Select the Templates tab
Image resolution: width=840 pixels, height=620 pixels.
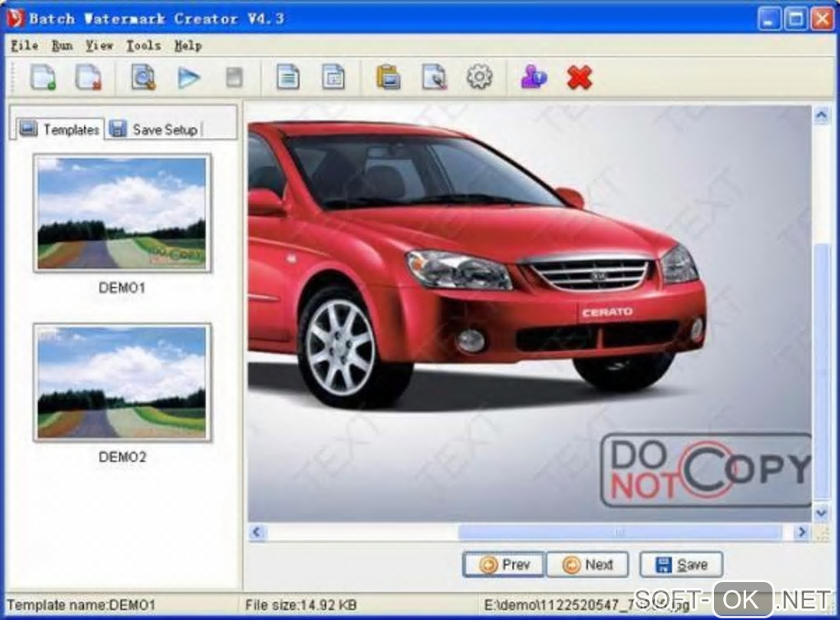[x=59, y=129]
